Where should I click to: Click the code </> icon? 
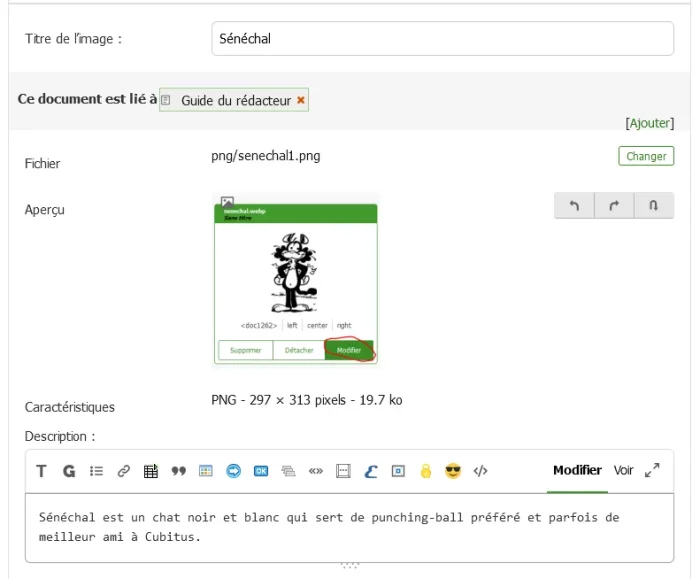click(x=480, y=471)
